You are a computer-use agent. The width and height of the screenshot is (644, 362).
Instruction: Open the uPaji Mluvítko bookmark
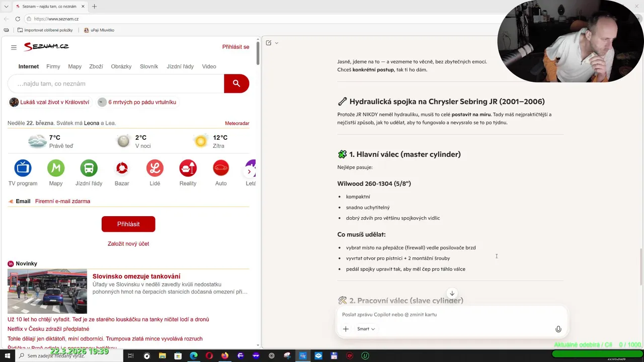pos(99,30)
